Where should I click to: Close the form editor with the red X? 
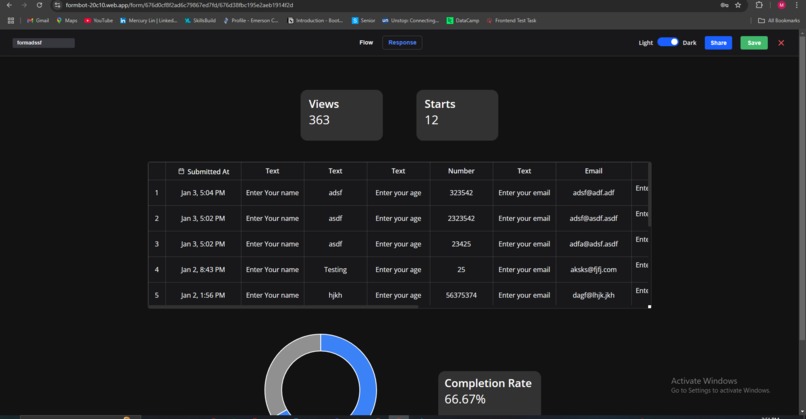coord(781,43)
